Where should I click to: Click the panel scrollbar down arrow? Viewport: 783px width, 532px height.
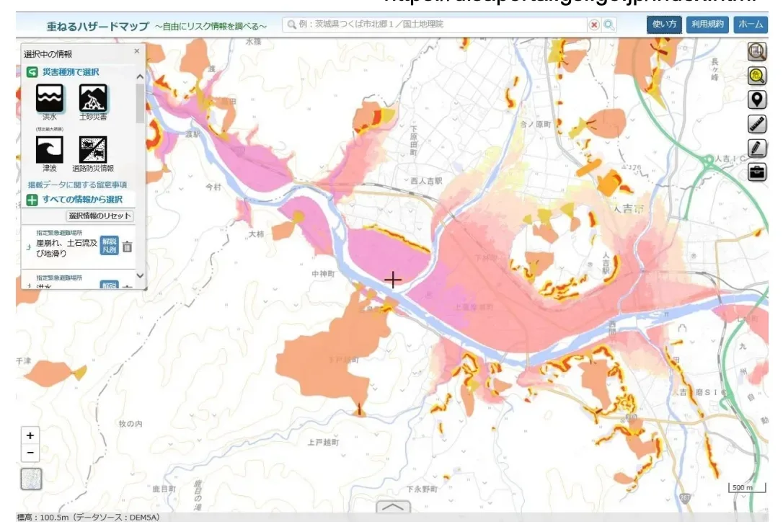[140, 275]
